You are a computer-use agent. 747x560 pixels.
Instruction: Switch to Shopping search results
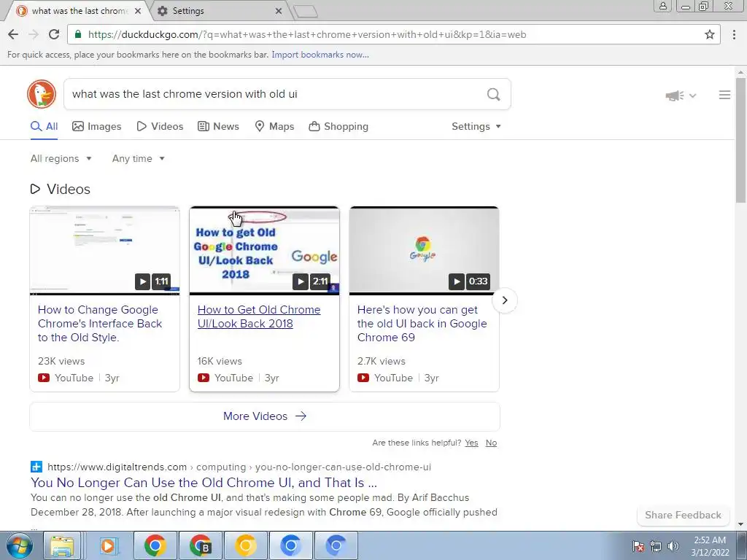tap(338, 126)
